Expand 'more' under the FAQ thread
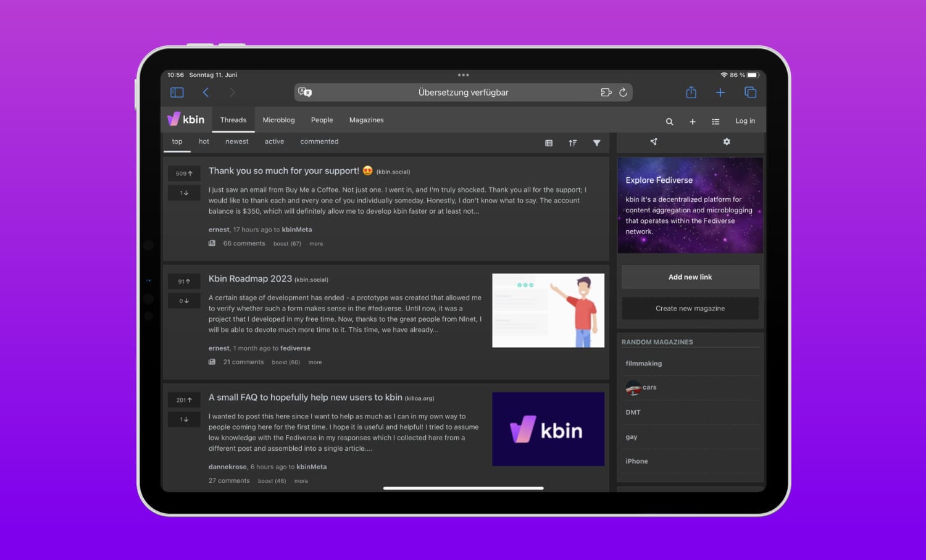The width and height of the screenshot is (926, 560). (x=301, y=480)
